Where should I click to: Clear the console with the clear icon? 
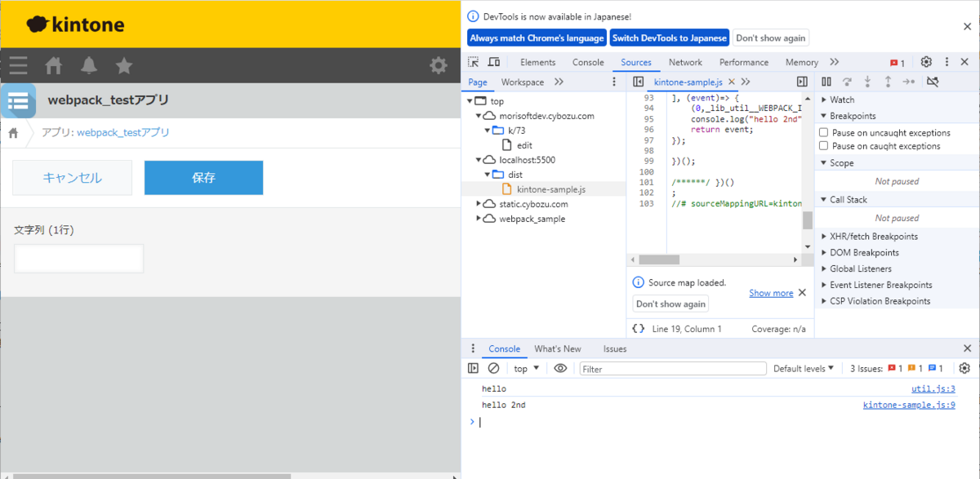[x=492, y=368]
